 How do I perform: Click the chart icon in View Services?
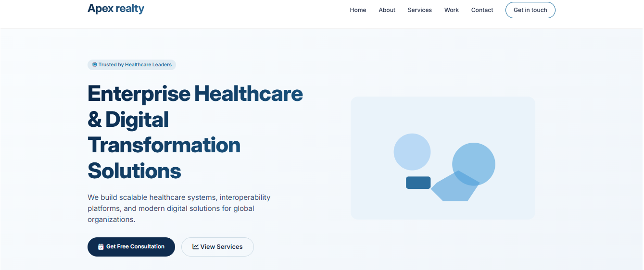195,246
